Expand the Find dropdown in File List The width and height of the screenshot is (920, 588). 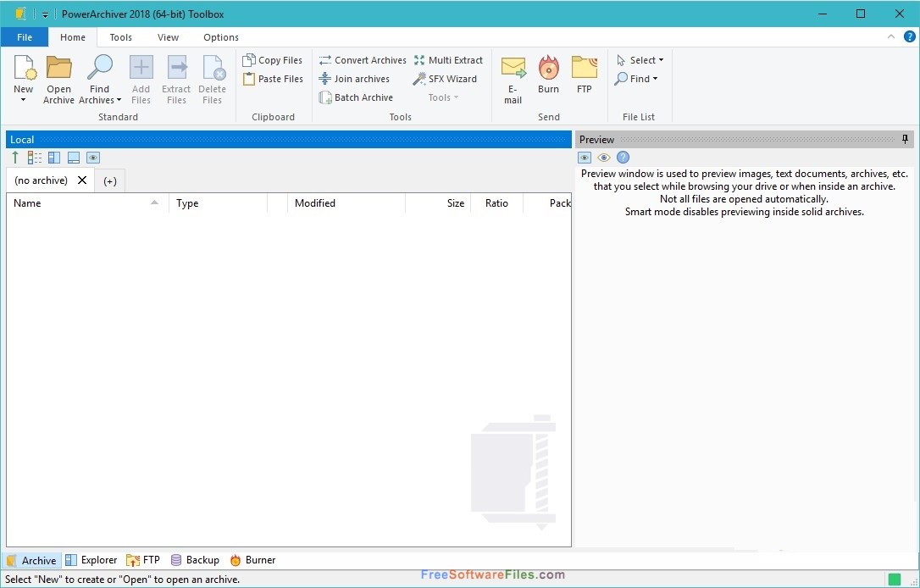(x=636, y=79)
